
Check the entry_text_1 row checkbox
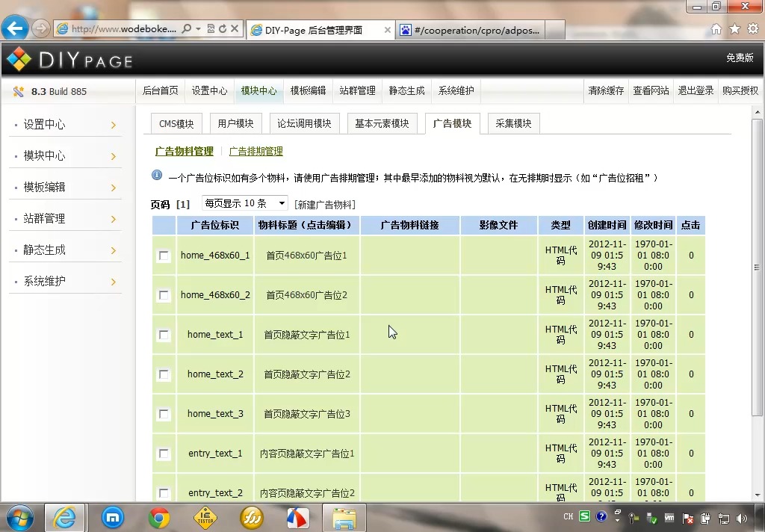(164, 454)
